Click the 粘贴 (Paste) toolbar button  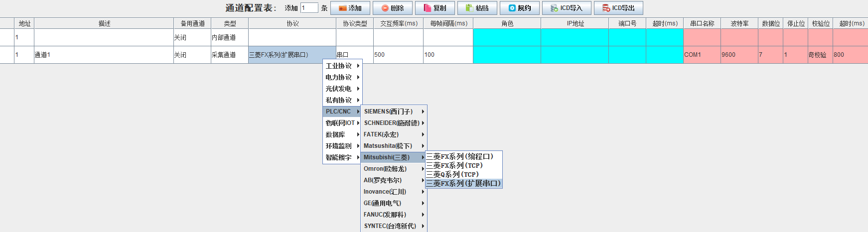[x=477, y=8]
